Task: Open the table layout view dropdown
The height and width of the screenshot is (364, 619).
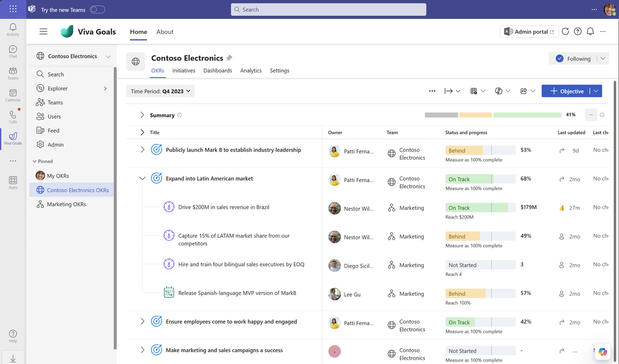Action: (478, 91)
